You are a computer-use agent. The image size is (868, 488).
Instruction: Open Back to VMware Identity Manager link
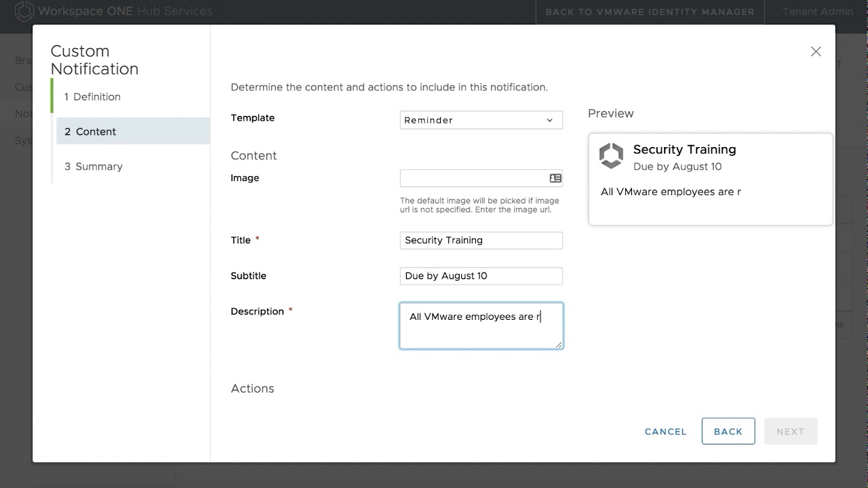pyautogui.click(x=650, y=12)
